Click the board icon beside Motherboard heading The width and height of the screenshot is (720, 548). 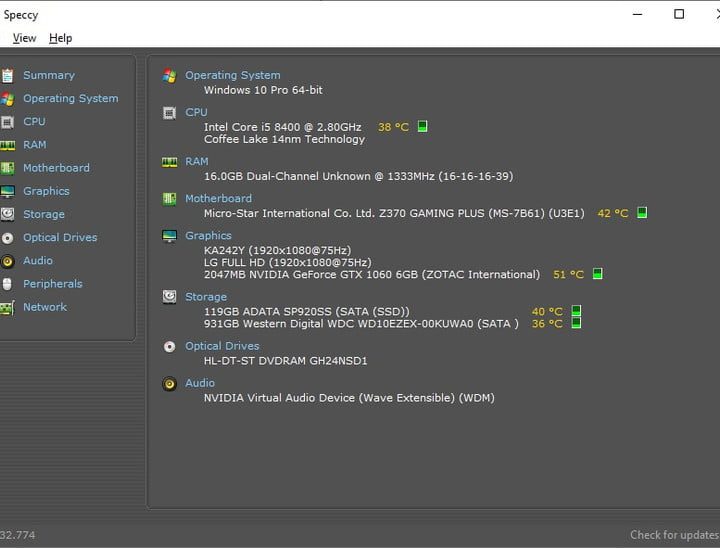click(x=169, y=199)
